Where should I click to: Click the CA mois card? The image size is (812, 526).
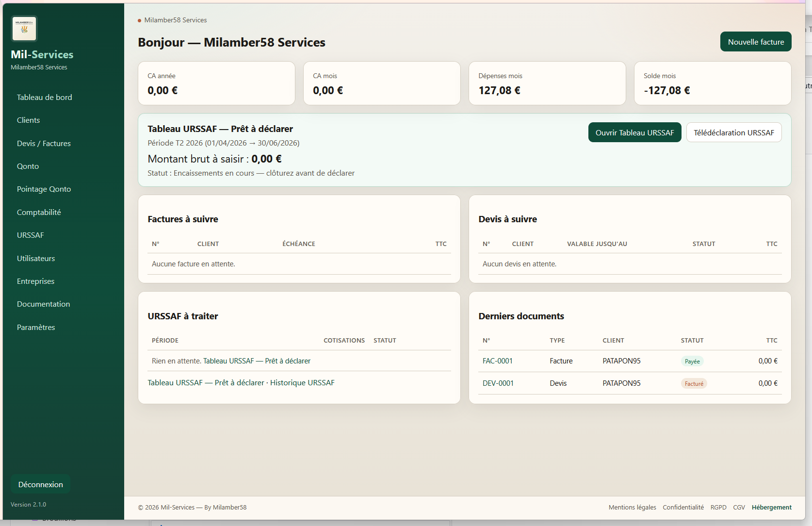pyautogui.click(x=382, y=83)
